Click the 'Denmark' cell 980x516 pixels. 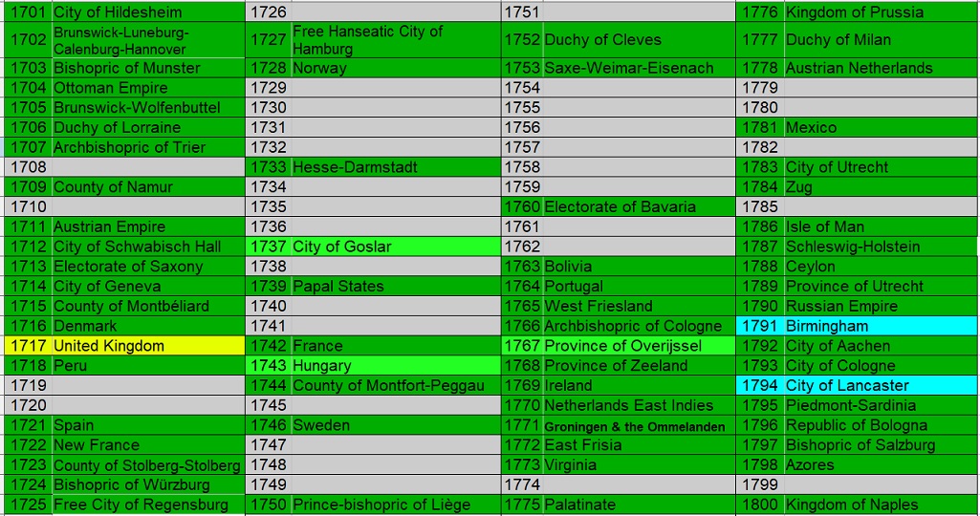point(148,326)
